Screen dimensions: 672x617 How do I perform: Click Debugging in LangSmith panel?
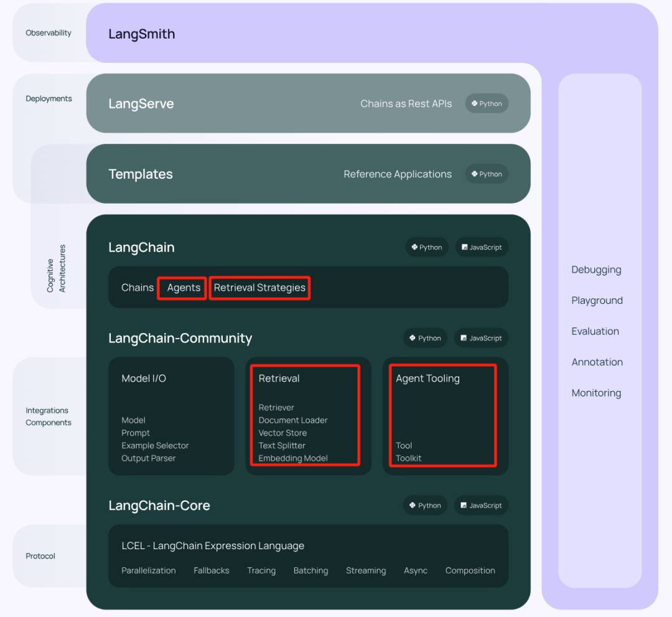click(x=596, y=270)
